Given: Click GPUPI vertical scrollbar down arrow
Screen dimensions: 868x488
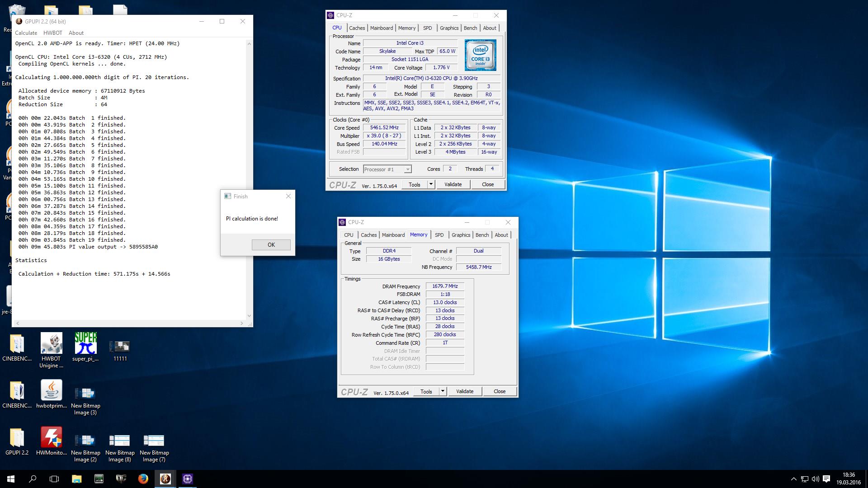Looking at the screenshot, I should [249, 316].
